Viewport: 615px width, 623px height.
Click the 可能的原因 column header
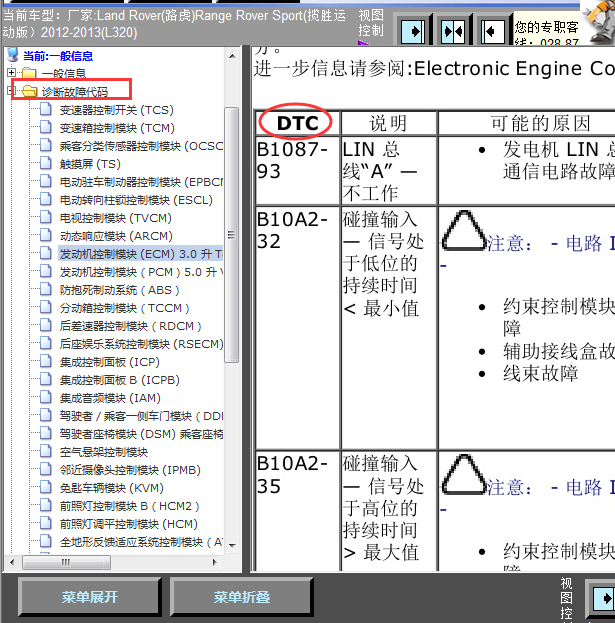pos(527,123)
